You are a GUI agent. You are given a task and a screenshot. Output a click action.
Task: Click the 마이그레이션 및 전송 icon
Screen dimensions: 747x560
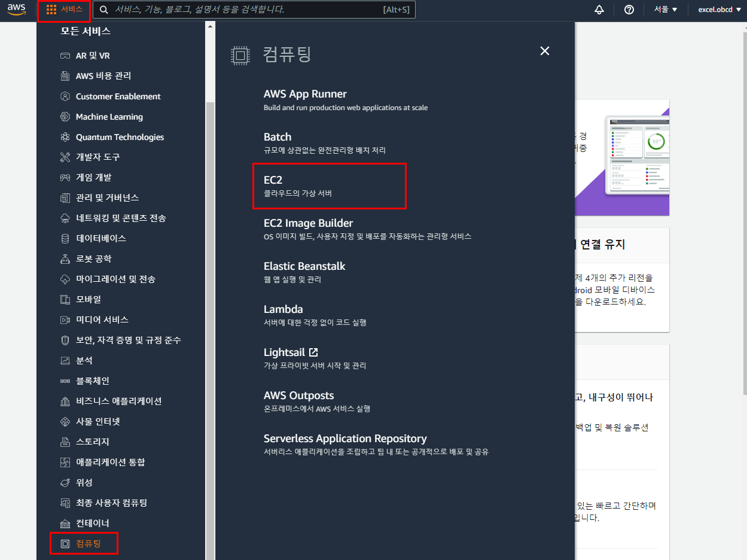[x=65, y=279]
